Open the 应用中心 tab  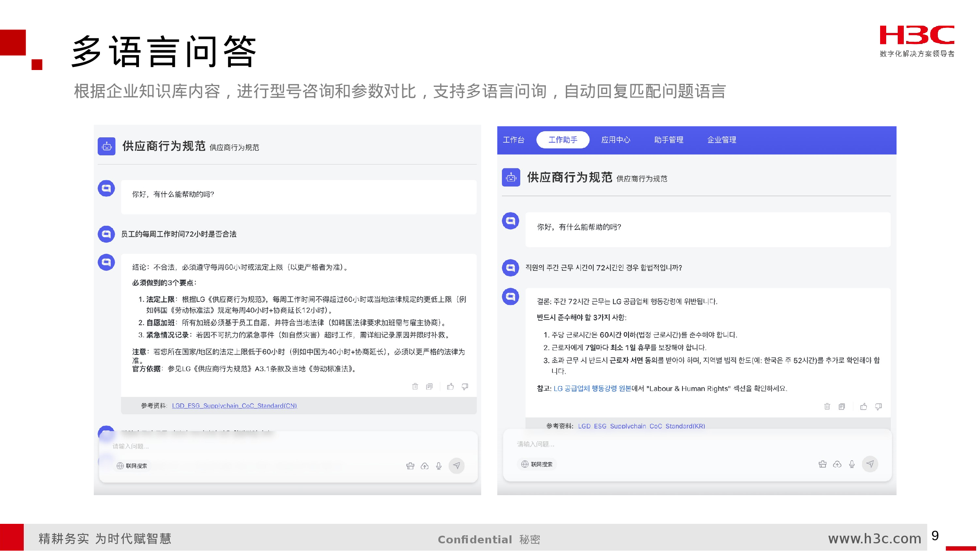tap(616, 140)
